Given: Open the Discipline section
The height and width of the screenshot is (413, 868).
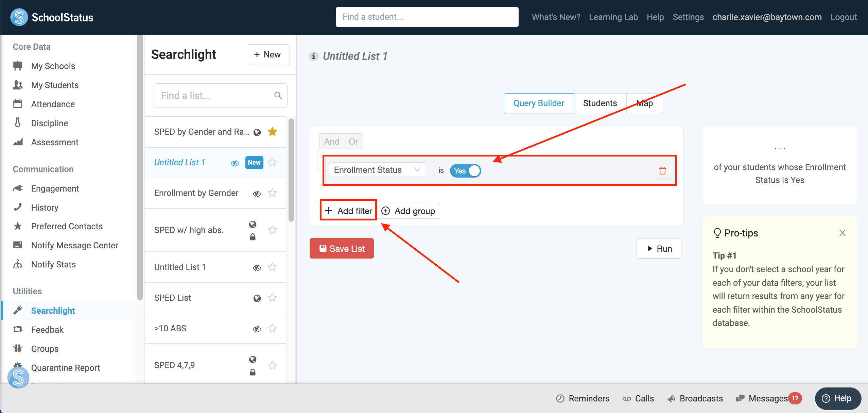Looking at the screenshot, I should point(50,123).
